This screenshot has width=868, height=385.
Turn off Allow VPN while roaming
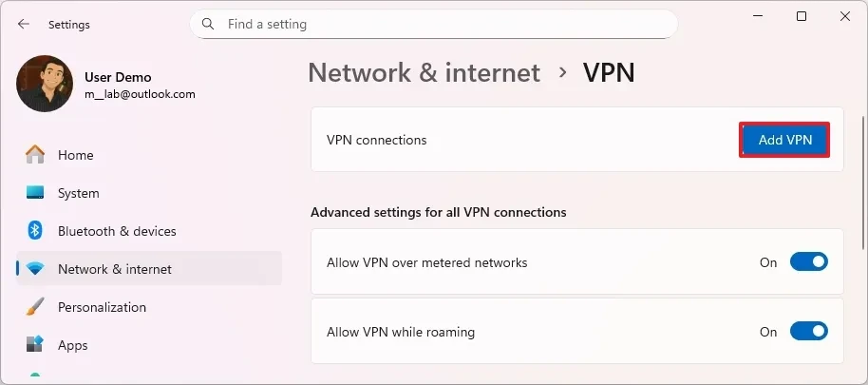[x=808, y=332]
